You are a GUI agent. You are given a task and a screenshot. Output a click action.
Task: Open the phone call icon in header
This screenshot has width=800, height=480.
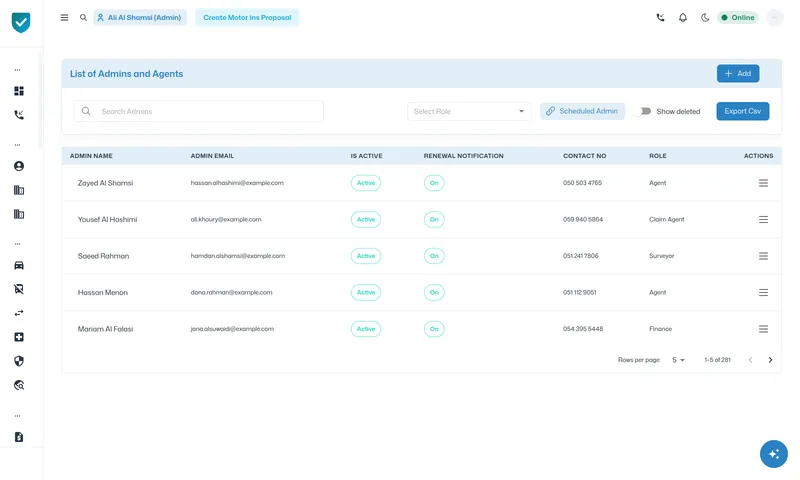(660, 17)
